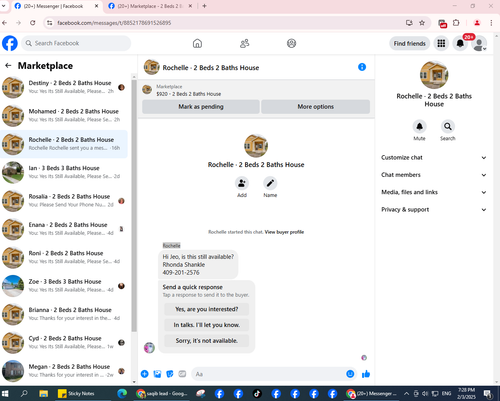Screen dimensions: 500x401
Task: Open Sticky Notes from taskbar
Action: (x=77, y=394)
